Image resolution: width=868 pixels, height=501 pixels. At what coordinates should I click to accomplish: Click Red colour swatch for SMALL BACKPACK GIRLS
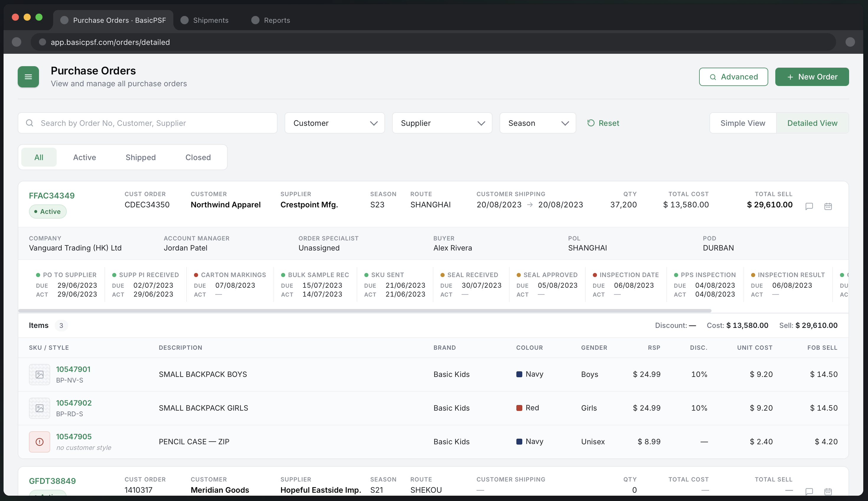pyautogui.click(x=519, y=408)
